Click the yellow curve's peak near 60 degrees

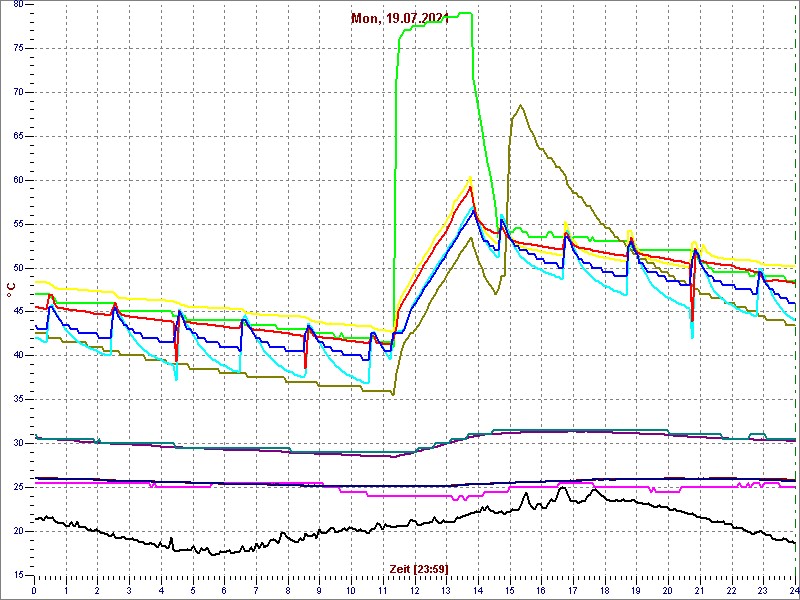pyautogui.click(x=470, y=178)
